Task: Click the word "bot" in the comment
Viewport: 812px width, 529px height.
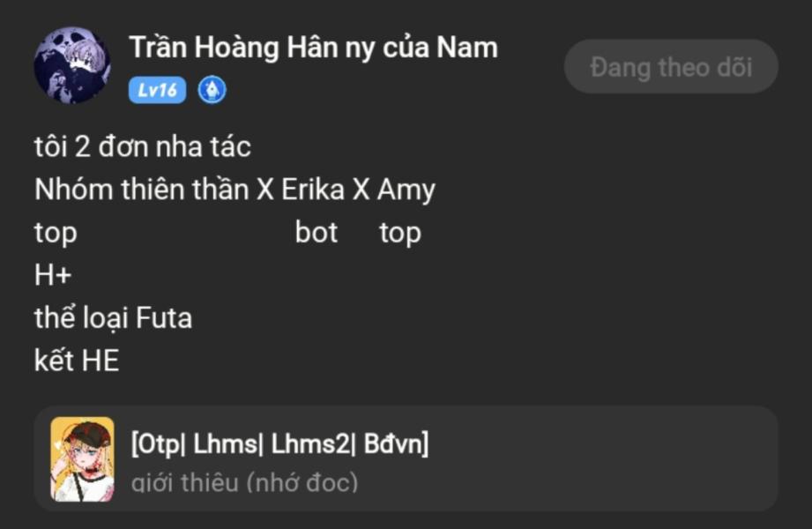Action: [317, 233]
